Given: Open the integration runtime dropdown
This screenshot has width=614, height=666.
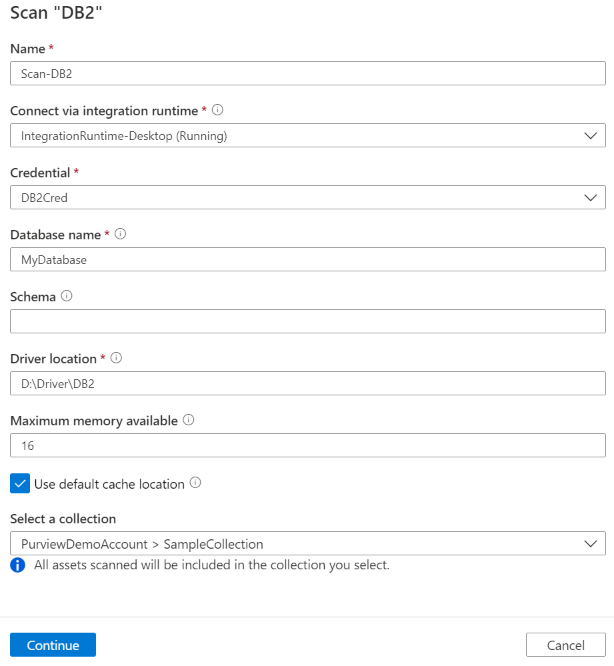Looking at the screenshot, I should (x=307, y=136).
